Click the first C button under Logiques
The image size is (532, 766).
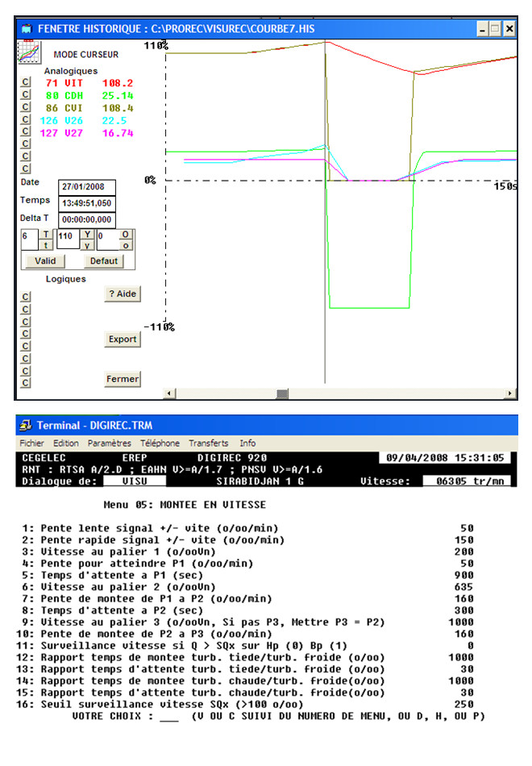[x=25, y=296]
